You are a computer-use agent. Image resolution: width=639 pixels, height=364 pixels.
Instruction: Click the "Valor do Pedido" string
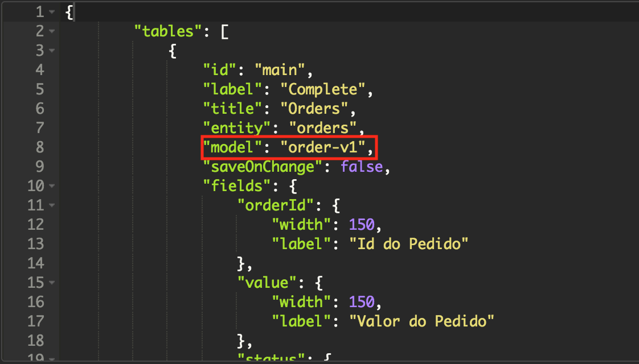(x=422, y=321)
